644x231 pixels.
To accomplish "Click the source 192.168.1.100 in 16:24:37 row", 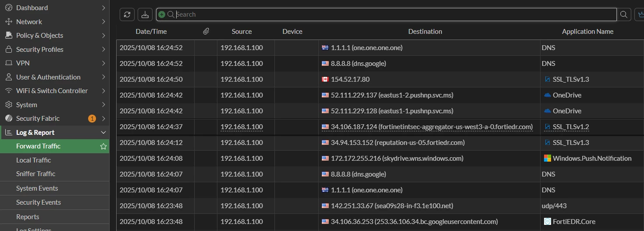I will [242, 127].
